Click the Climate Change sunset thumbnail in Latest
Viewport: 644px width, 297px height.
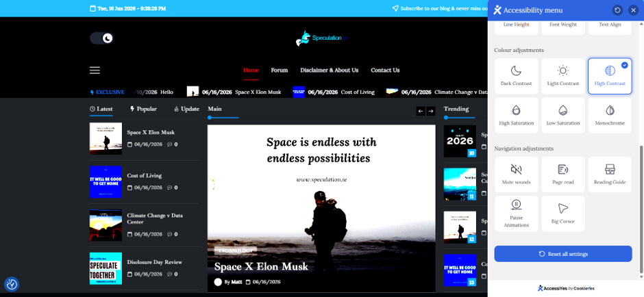(106, 225)
